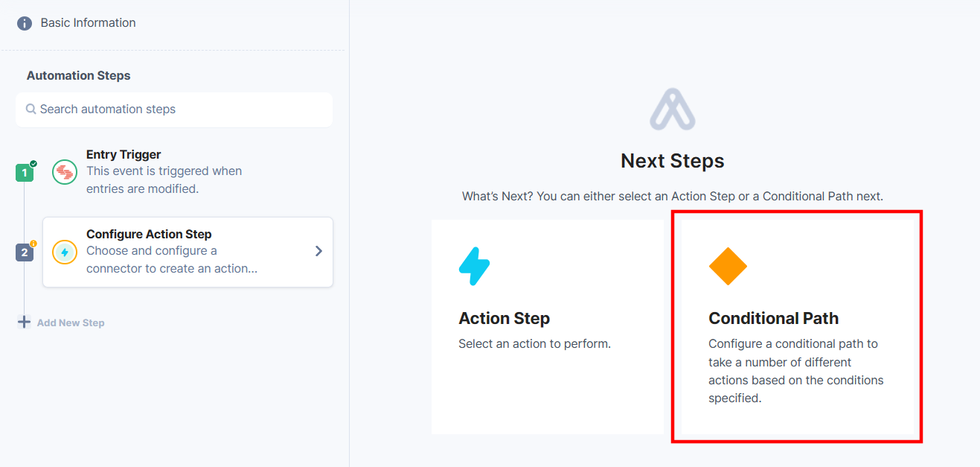Choose the Conditional Path card
Image resolution: width=980 pixels, height=467 pixels.
pos(796,326)
